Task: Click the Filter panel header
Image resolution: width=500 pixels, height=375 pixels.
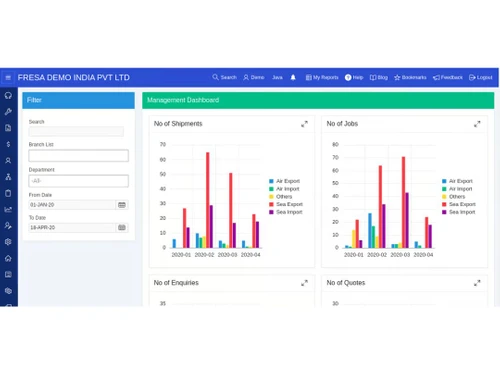Action: click(x=79, y=100)
